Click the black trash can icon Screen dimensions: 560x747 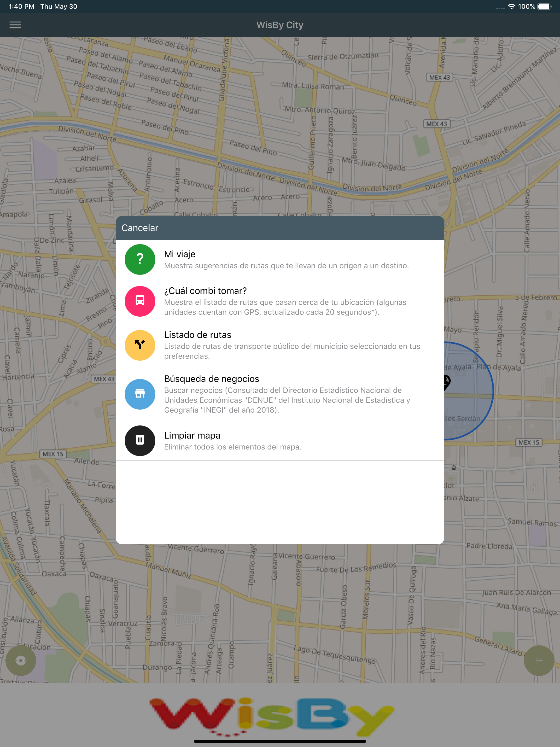[140, 441]
